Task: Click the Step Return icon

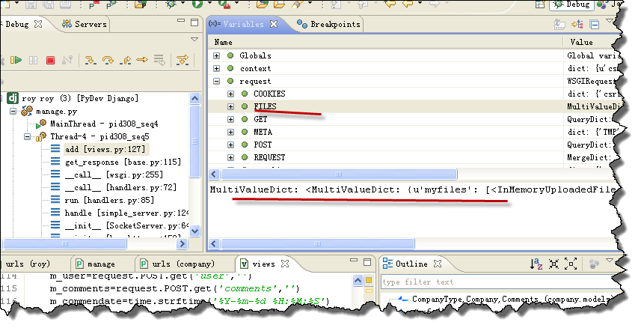Action: click(125, 60)
